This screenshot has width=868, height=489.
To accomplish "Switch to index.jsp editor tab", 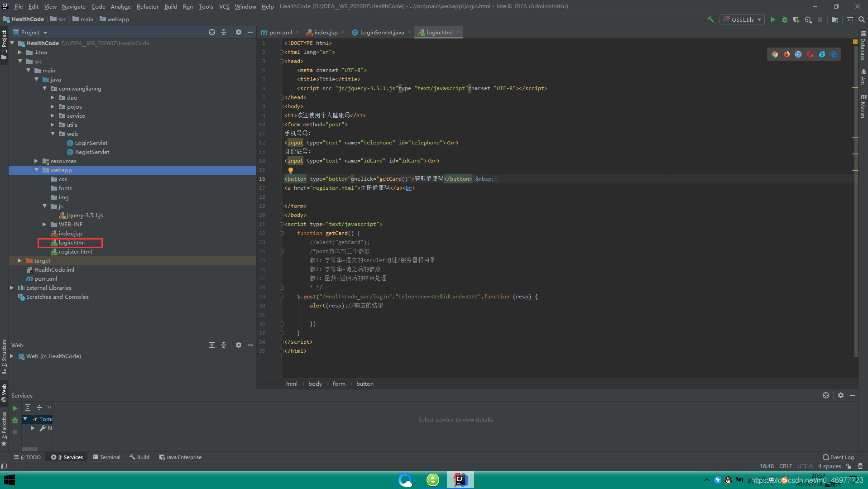I will coord(326,32).
